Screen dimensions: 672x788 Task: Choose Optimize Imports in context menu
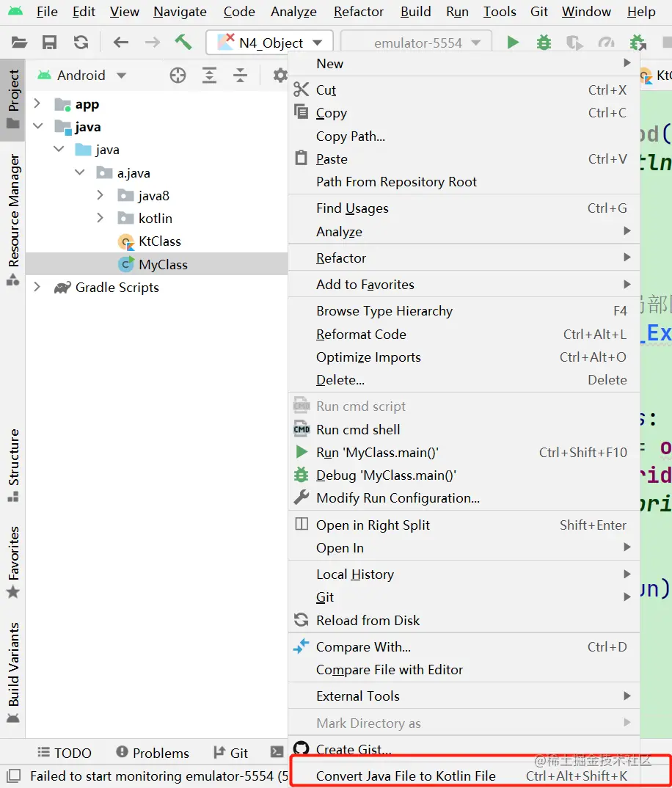(464, 357)
